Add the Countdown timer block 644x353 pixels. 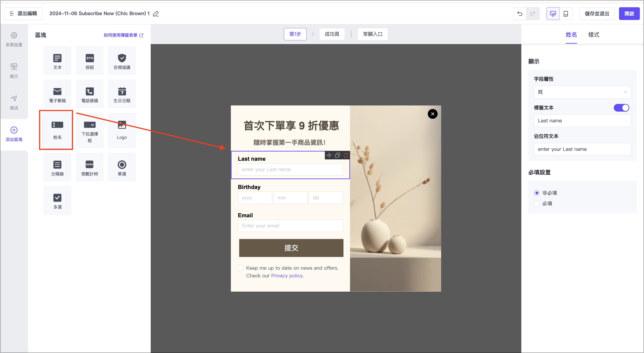point(90,167)
